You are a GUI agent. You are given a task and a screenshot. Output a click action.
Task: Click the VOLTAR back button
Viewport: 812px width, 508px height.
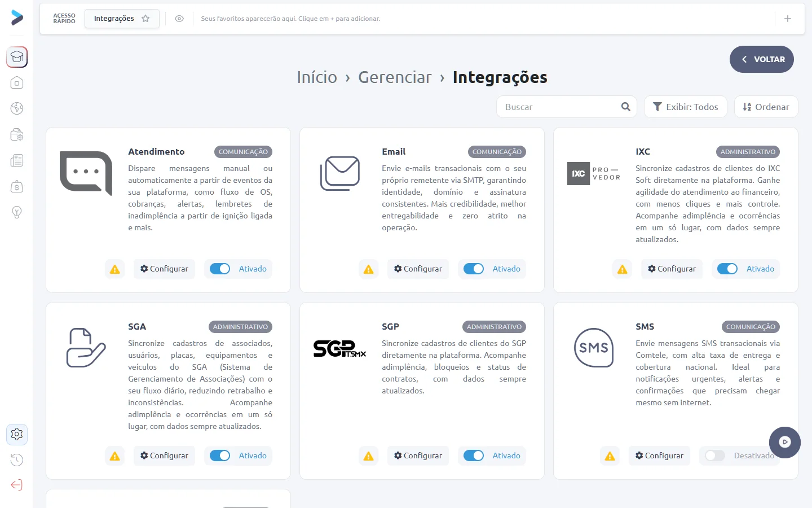click(762, 59)
